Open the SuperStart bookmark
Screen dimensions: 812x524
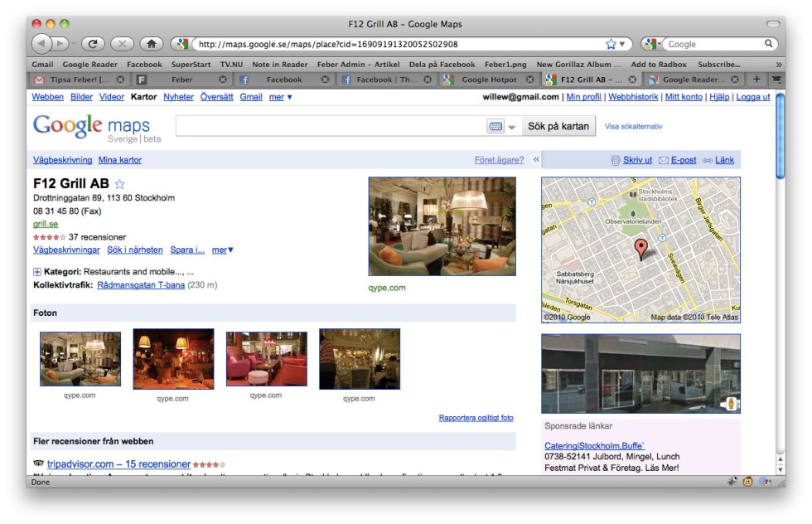[191, 65]
